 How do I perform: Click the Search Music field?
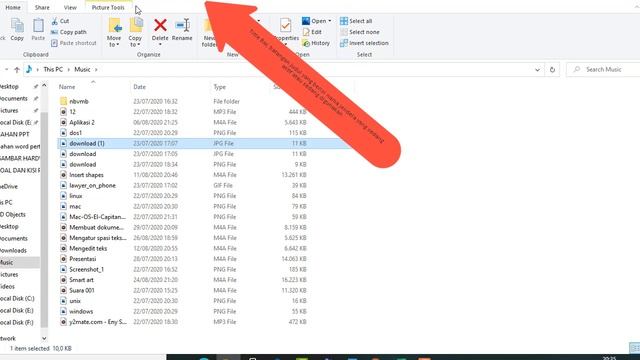click(x=604, y=70)
